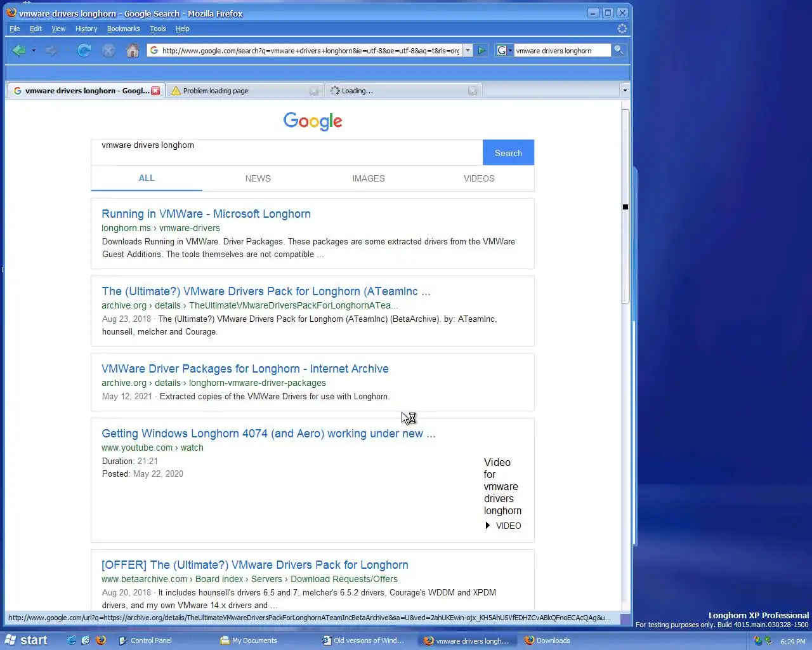Image resolution: width=812 pixels, height=650 pixels.
Task: Expand the address bar history dropdown
Action: tap(468, 51)
